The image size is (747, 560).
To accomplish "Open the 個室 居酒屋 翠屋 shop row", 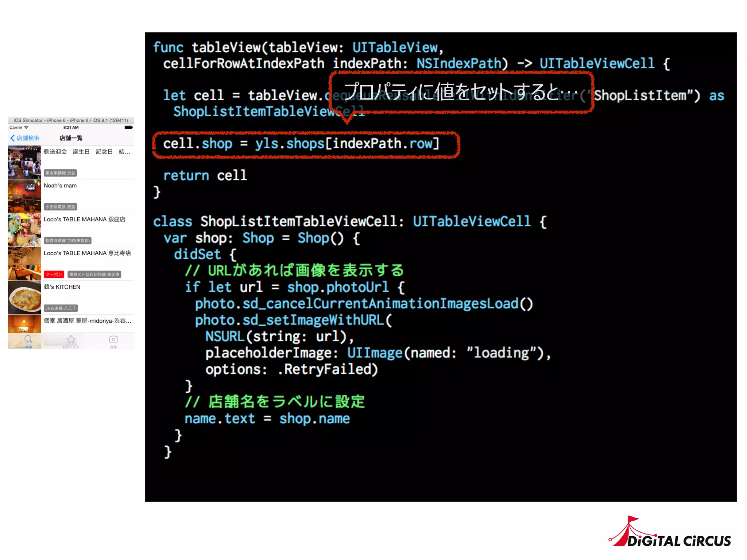I will tap(88, 321).
